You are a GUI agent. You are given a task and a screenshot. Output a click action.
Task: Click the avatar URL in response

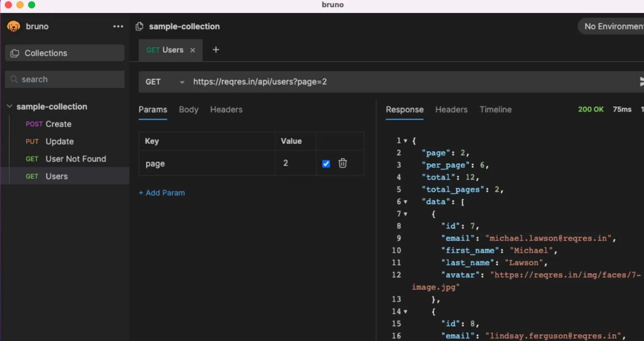(526, 281)
